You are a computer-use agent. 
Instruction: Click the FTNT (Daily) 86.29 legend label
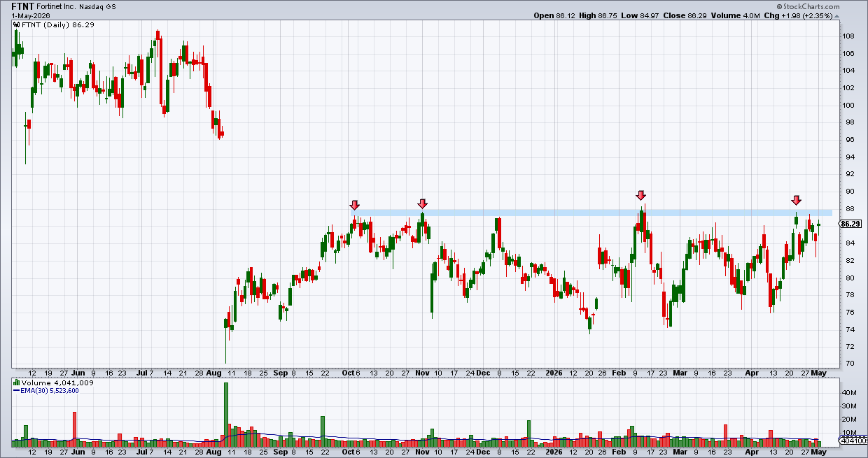57,25
